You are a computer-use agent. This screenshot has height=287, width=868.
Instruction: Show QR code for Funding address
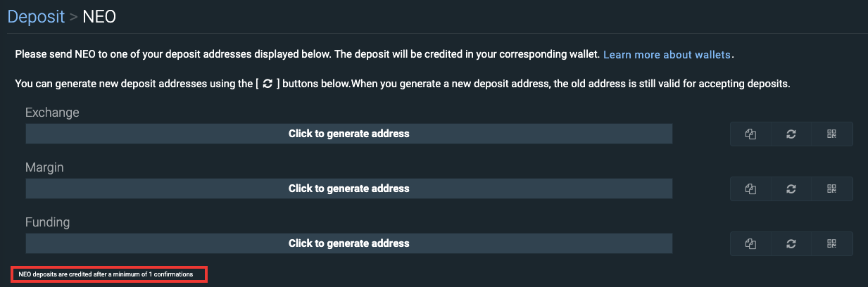tap(832, 243)
